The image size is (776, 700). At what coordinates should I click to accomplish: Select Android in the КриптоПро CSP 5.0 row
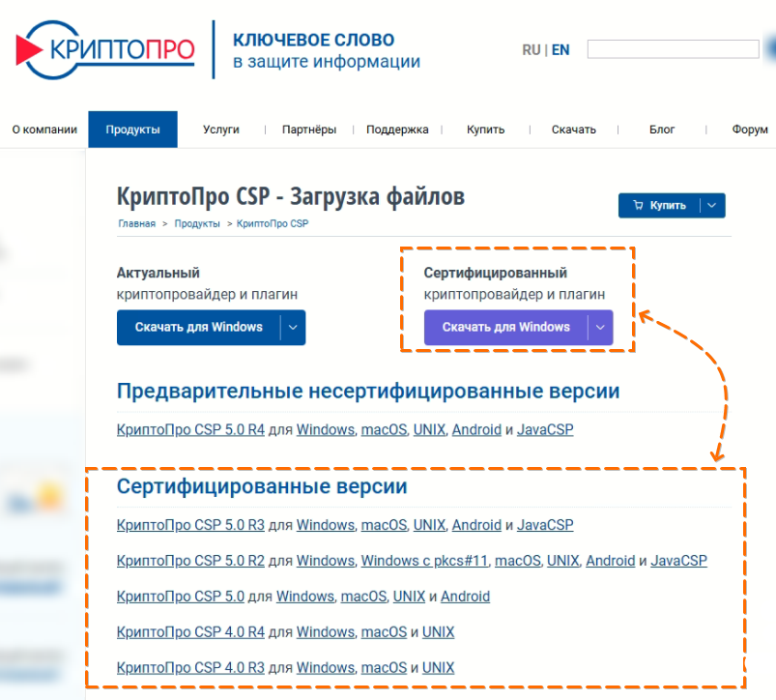click(x=465, y=596)
